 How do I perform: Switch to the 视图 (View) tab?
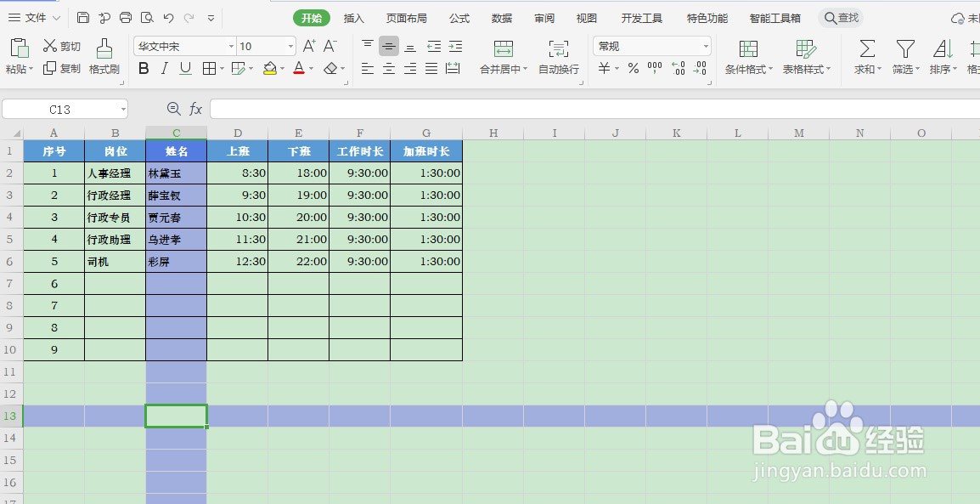click(586, 18)
